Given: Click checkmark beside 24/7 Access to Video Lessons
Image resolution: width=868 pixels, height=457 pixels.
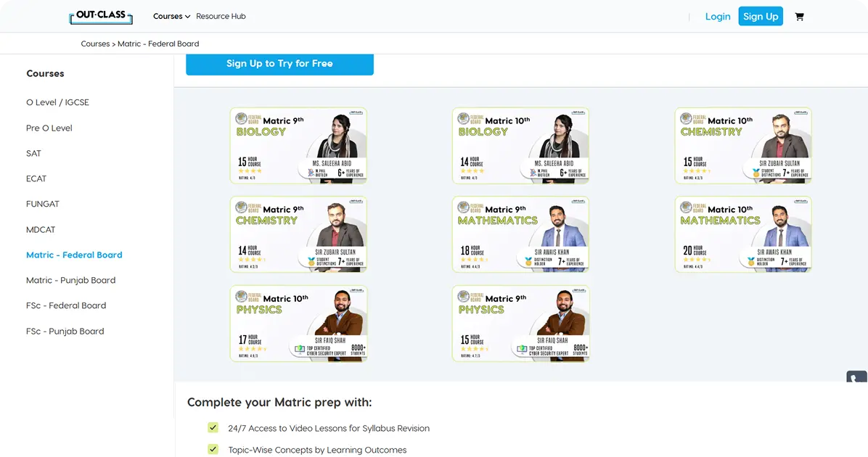Looking at the screenshot, I should point(213,428).
